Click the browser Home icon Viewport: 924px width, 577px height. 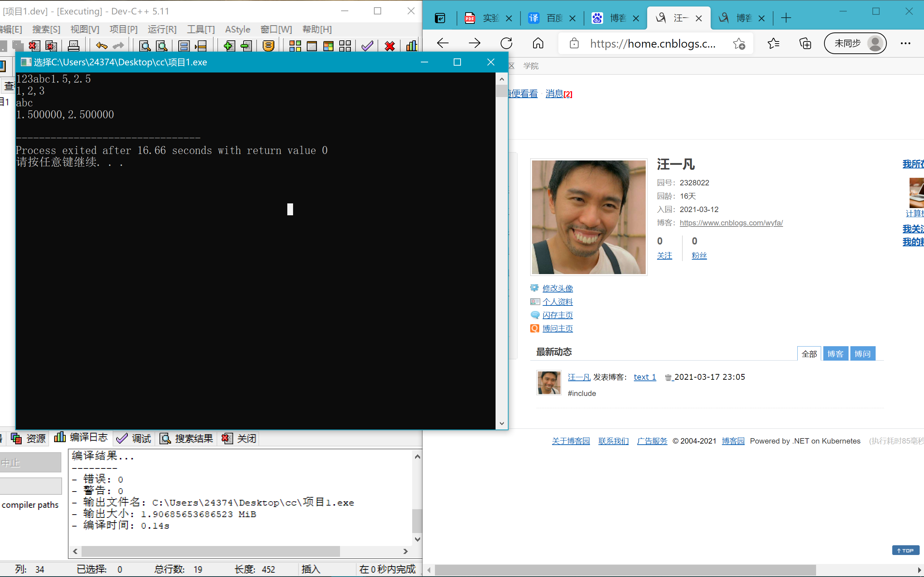538,43
